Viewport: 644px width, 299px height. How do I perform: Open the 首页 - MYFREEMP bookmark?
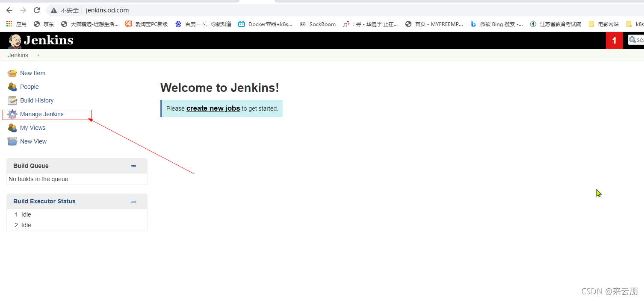point(434,24)
